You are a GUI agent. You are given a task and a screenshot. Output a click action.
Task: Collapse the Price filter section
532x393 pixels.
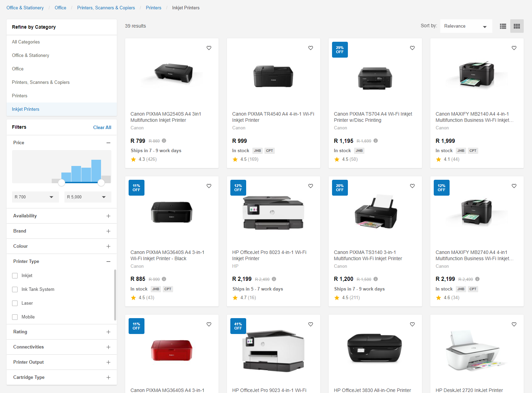tap(109, 143)
